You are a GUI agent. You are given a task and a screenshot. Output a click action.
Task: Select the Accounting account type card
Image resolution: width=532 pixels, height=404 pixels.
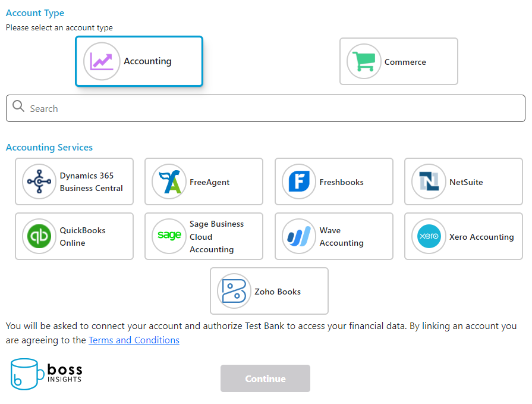click(x=139, y=61)
